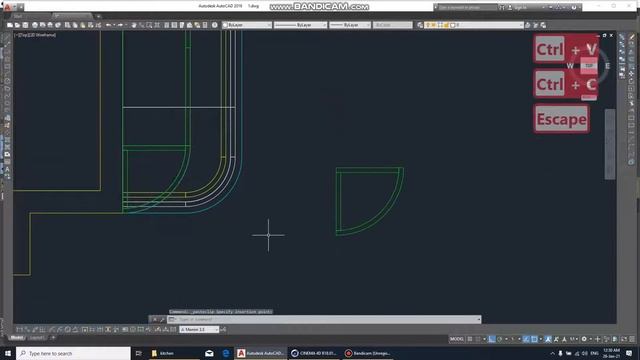Open the AutoCAD application menu button
Image resolution: width=640 pixels, height=360 pixels.
7,7
